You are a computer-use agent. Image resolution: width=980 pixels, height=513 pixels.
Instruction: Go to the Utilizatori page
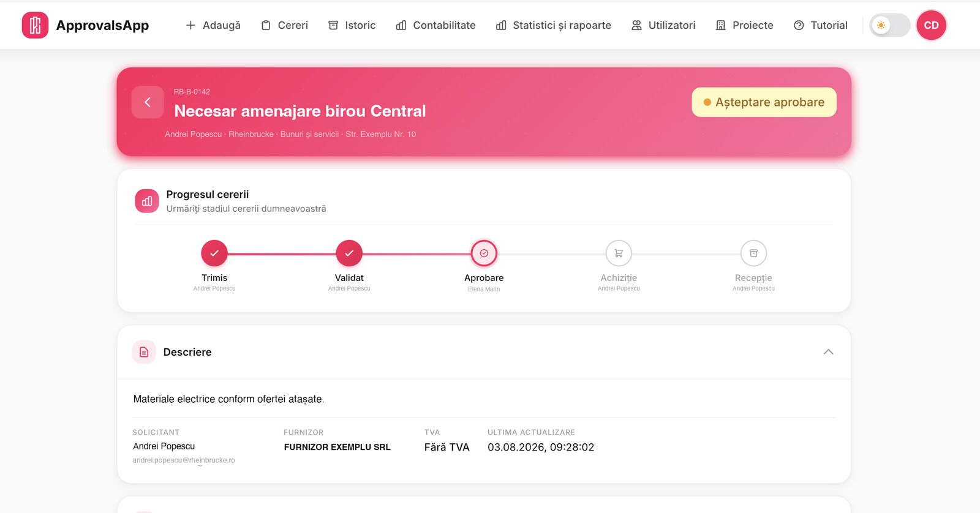(x=663, y=25)
